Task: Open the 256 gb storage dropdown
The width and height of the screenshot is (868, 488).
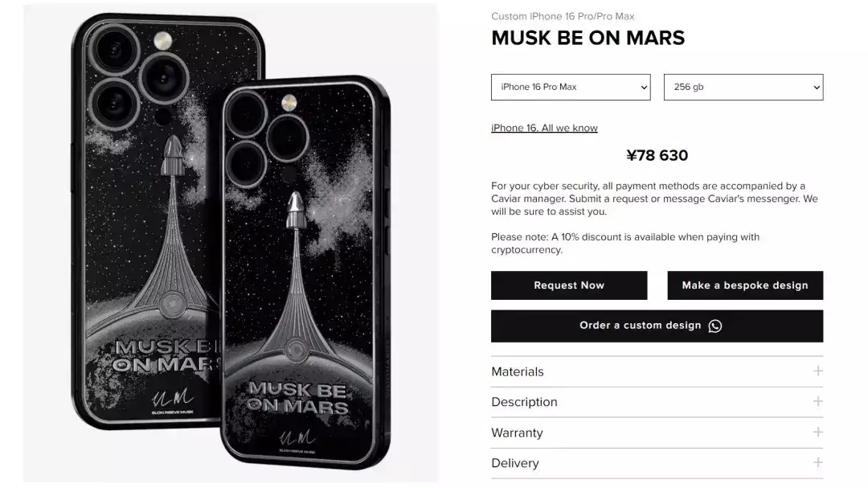Action: (743, 87)
